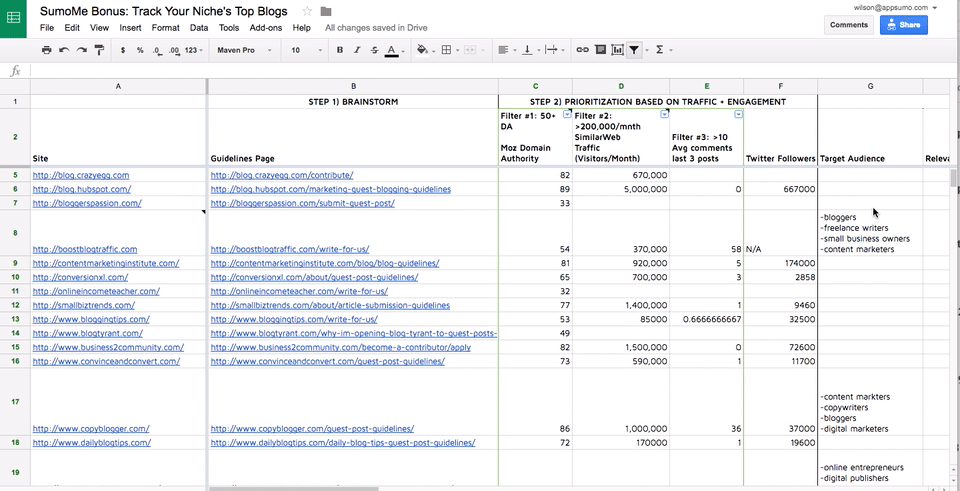Open vertical align options
The image size is (960, 491).
click(527, 50)
